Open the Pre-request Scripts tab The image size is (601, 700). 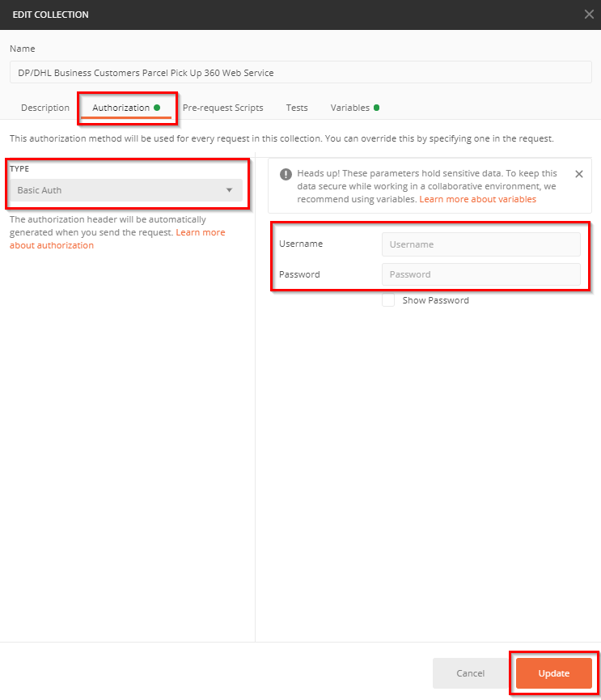pyautogui.click(x=222, y=108)
